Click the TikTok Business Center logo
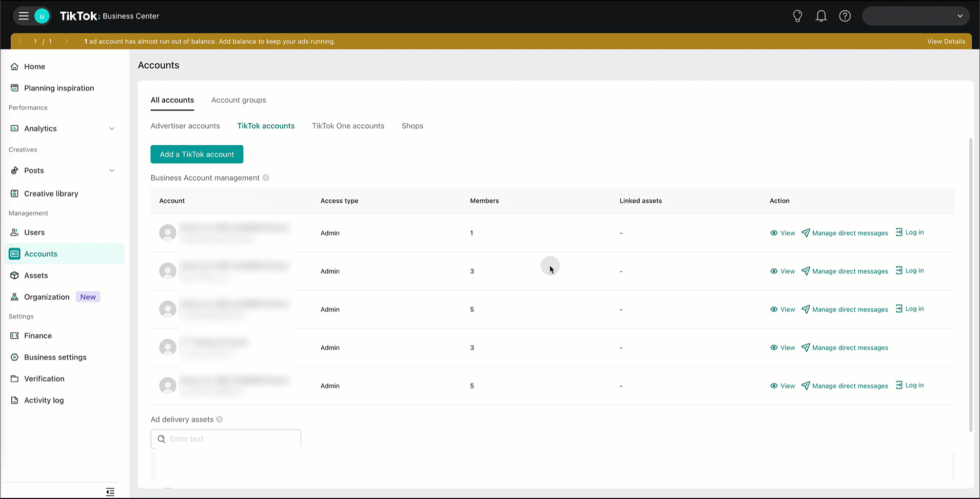Image resolution: width=980 pixels, height=499 pixels. point(109,16)
